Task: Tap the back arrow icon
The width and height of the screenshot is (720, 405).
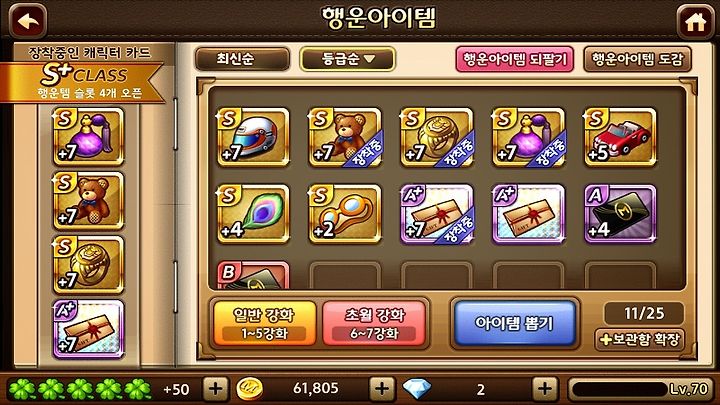Action: [x=28, y=21]
